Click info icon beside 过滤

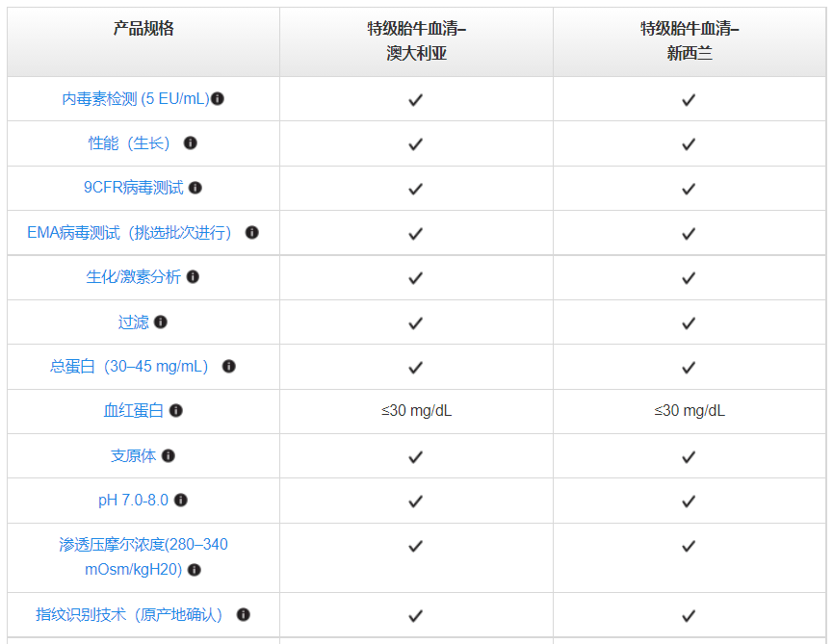[161, 322]
